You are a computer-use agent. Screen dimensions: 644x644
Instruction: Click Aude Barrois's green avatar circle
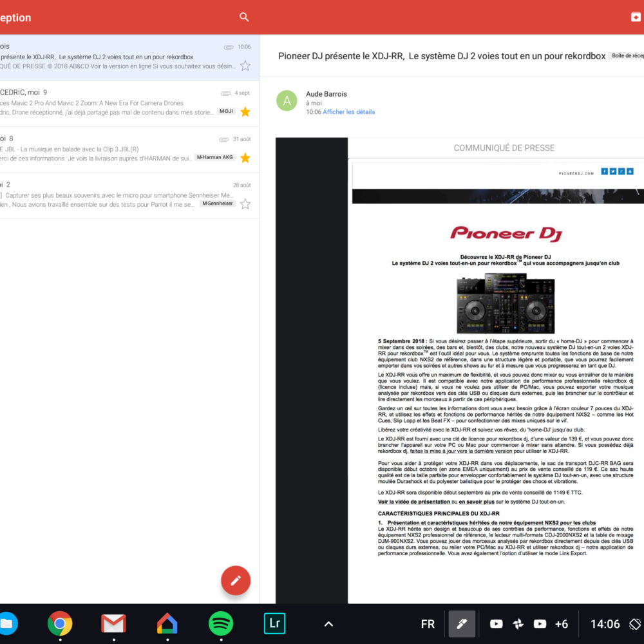click(287, 100)
